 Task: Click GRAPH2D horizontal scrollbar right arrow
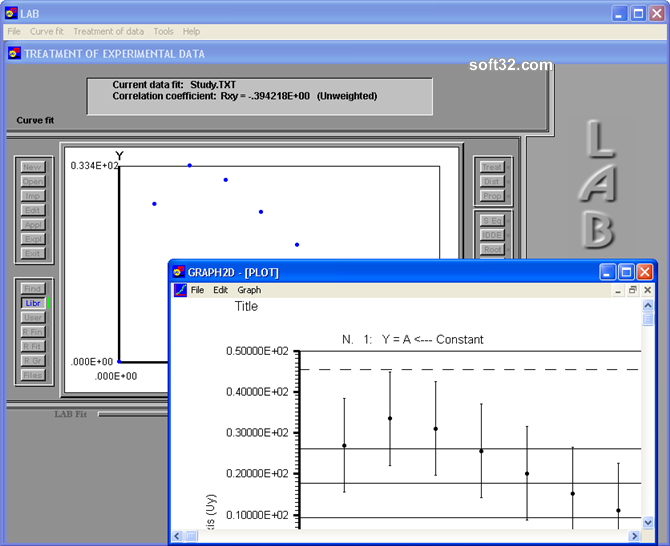pos(635,536)
